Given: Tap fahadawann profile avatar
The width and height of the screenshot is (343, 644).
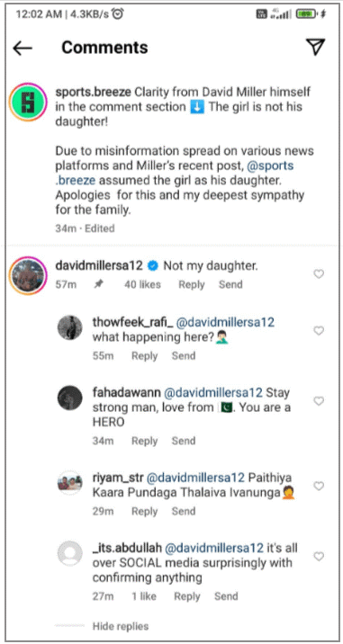Looking at the screenshot, I should [70, 398].
